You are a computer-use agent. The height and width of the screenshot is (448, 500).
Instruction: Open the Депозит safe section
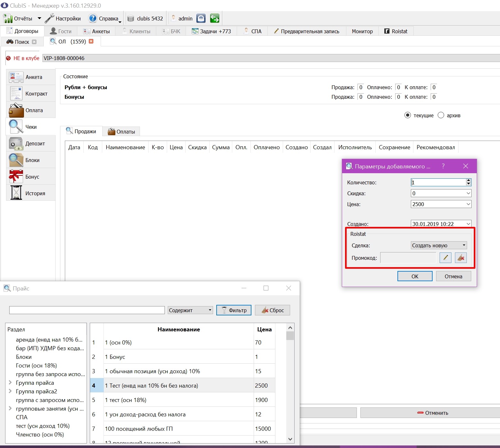31,143
